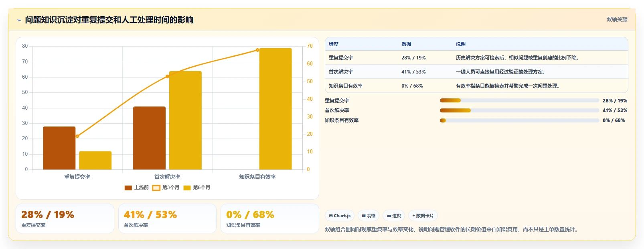This screenshot has width=644, height=249.
Task: Click the yellow 第6个月 bar for 知识条目有效率
Action: point(275,109)
